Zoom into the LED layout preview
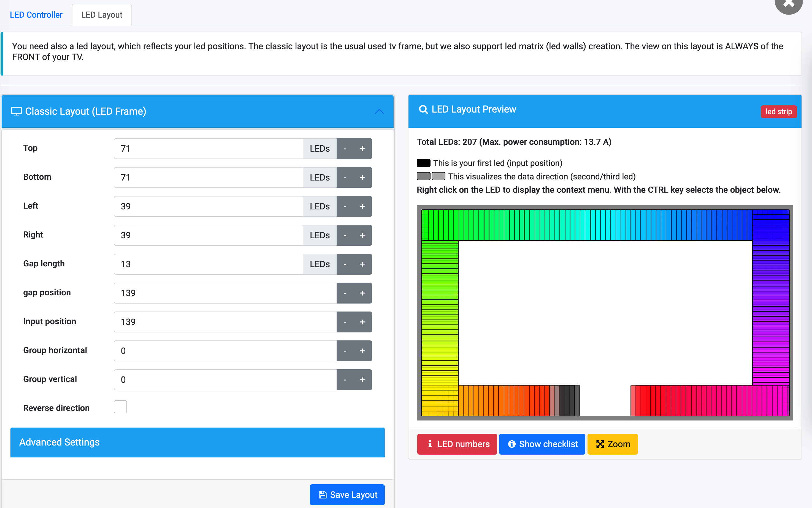This screenshot has width=812, height=508. click(x=612, y=444)
